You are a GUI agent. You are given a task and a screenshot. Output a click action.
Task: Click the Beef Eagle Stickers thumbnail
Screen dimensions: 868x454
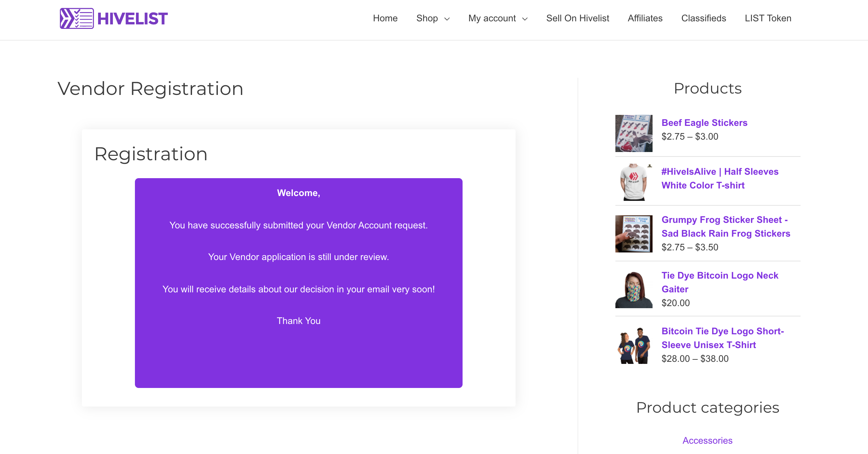click(x=634, y=133)
